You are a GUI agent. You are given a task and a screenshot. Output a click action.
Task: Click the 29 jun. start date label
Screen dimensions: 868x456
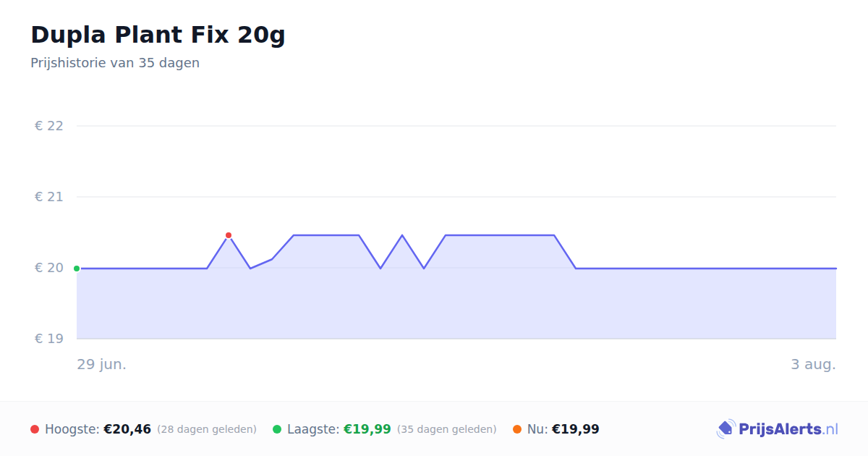102,364
